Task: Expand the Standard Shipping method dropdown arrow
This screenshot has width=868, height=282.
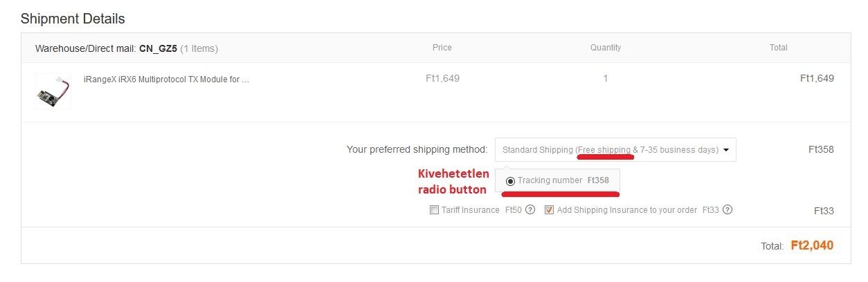Action: (726, 150)
